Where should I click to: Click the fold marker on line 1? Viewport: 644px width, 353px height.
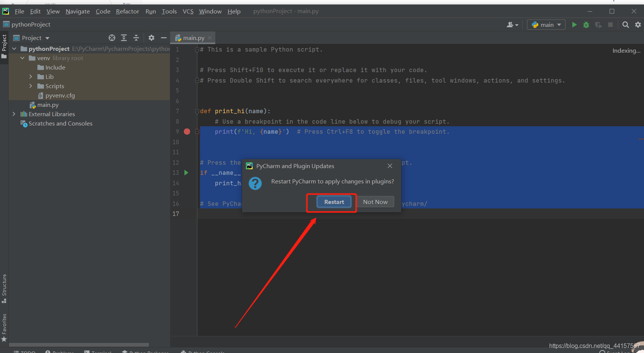(197, 49)
